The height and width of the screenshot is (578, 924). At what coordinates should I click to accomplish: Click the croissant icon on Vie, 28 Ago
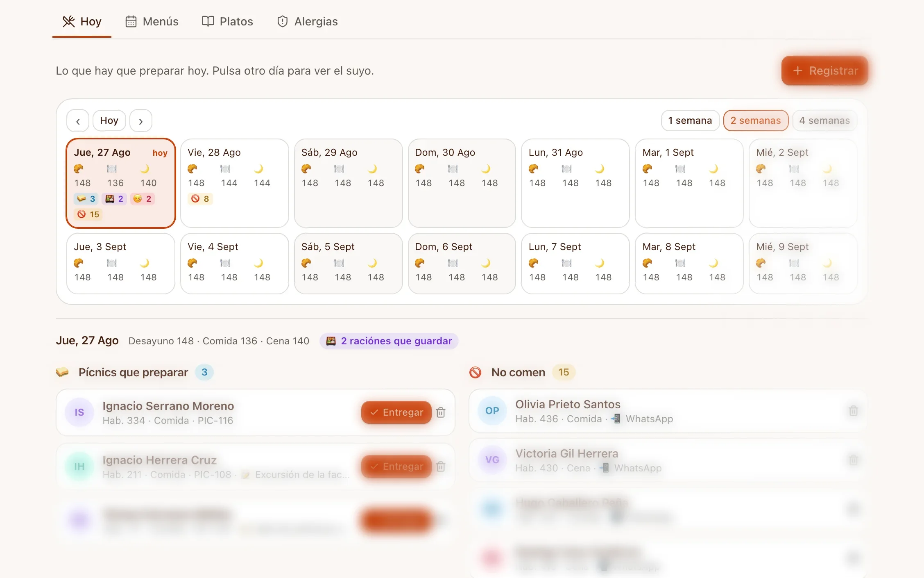(192, 169)
